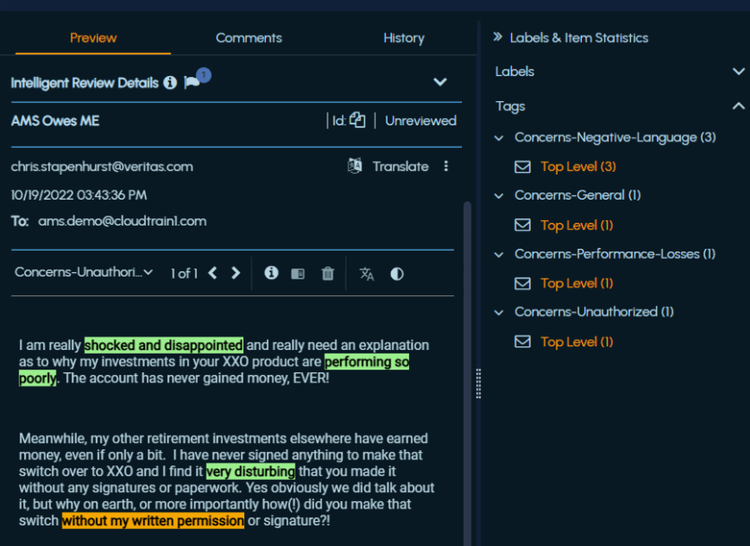The width and height of the screenshot is (750, 546).
Task: Click sender chris.stapenhurst@veritas.com
Action: tap(102, 167)
